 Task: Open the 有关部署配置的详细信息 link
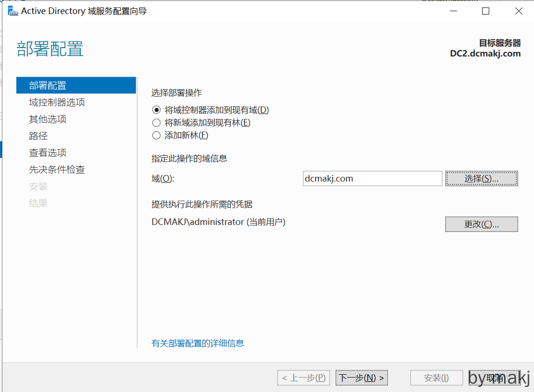pos(197,343)
